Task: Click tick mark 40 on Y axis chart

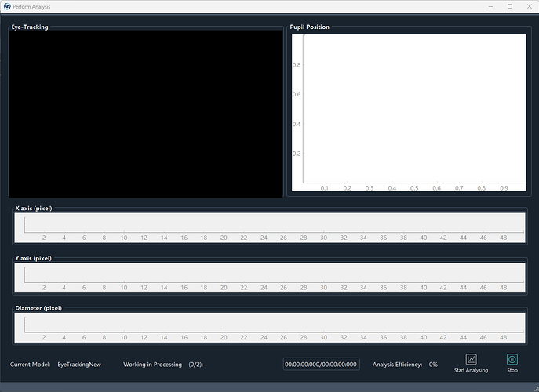Action: click(424, 287)
